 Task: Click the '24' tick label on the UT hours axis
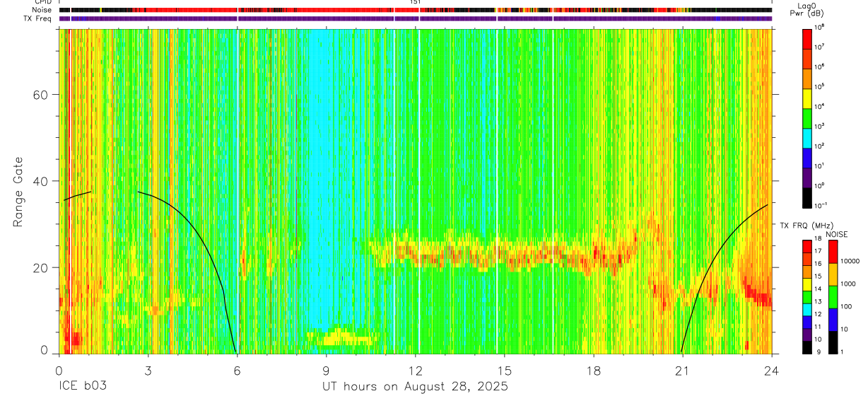[772, 370]
